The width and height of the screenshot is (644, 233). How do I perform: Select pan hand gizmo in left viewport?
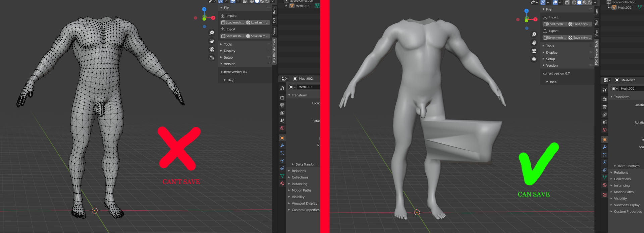click(x=212, y=41)
